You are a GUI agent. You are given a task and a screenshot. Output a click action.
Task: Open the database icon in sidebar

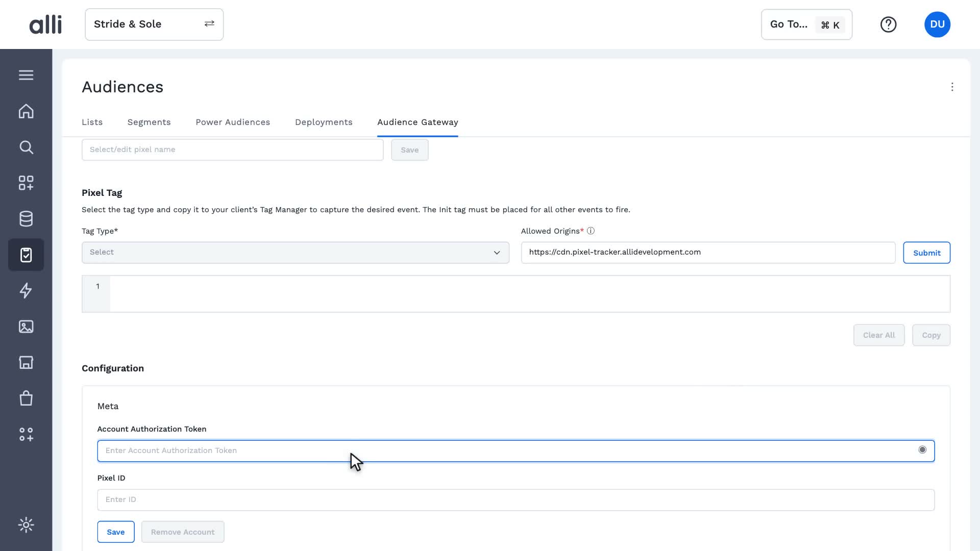26,219
